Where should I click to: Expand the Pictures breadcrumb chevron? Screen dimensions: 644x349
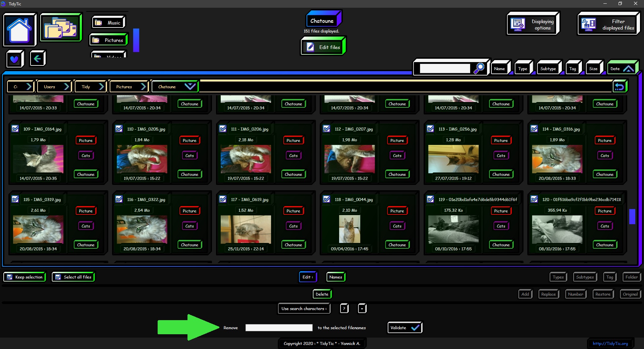143,87
